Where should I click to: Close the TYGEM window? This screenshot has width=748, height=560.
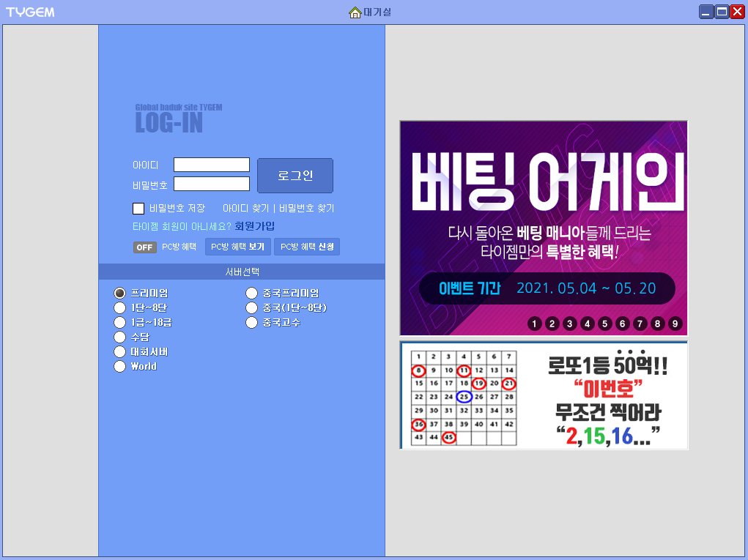tap(738, 12)
